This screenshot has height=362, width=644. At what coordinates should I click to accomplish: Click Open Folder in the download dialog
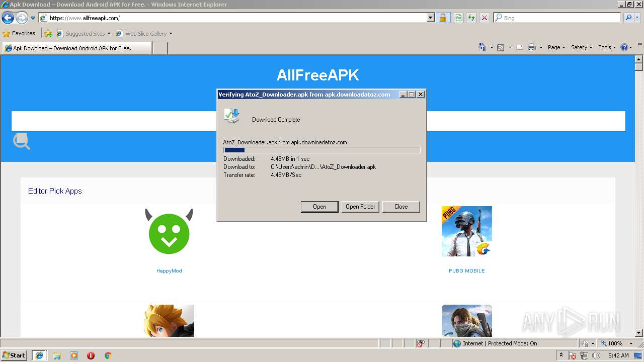pyautogui.click(x=360, y=207)
